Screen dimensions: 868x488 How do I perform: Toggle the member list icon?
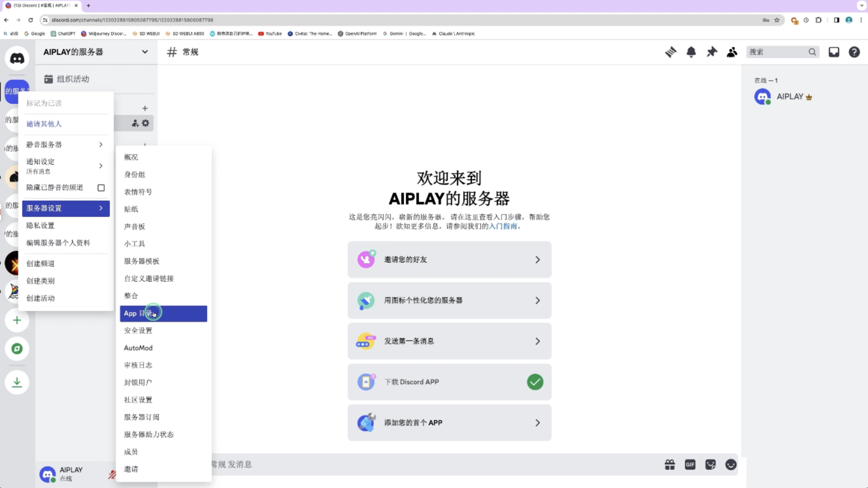[x=732, y=52]
